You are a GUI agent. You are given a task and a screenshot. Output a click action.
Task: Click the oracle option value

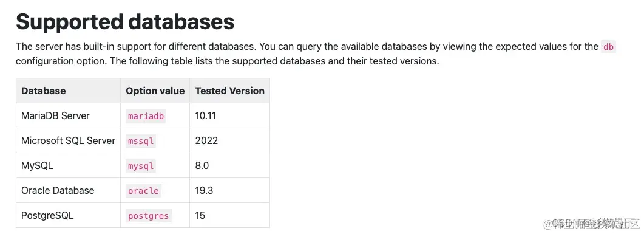coord(143,191)
